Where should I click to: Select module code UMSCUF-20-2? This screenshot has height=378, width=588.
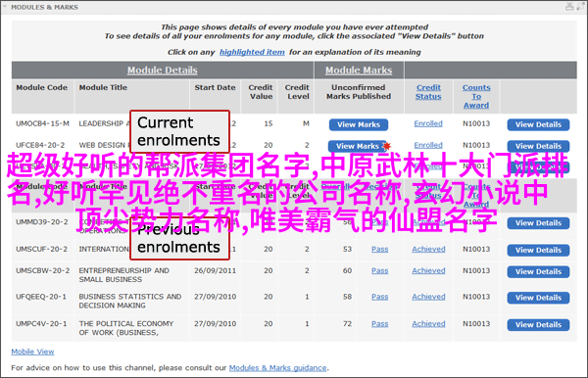coord(41,249)
